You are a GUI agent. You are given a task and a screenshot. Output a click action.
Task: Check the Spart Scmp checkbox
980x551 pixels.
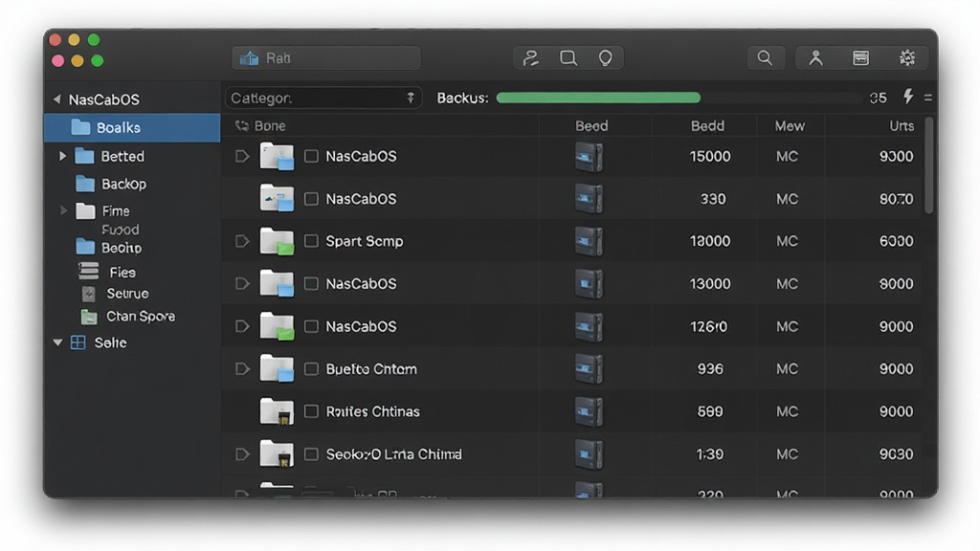[311, 241]
